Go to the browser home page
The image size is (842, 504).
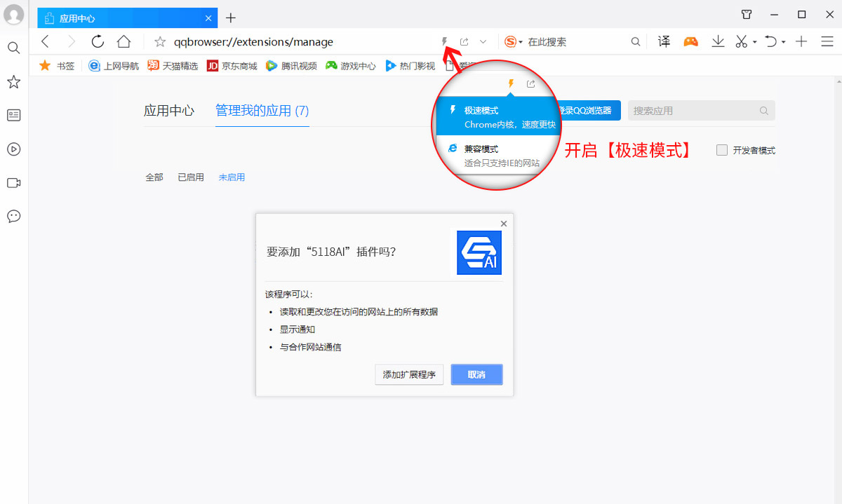(x=123, y=41)
